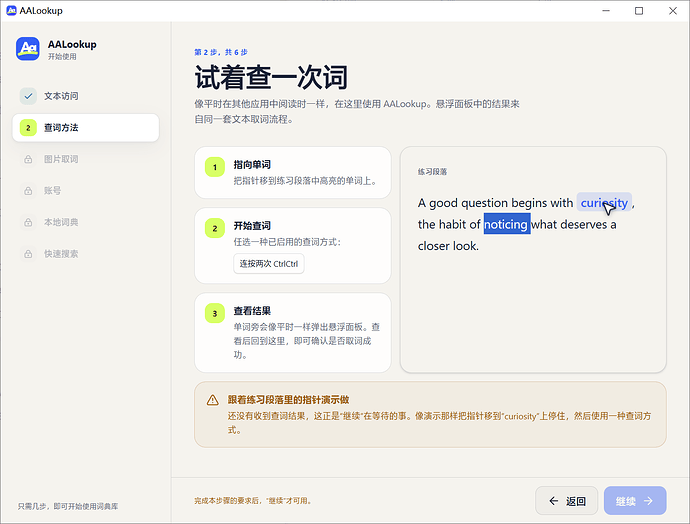This screenshot has height=524, width=690.
Task: Open the completed 文本访问 step
Action: coord(85,96)
